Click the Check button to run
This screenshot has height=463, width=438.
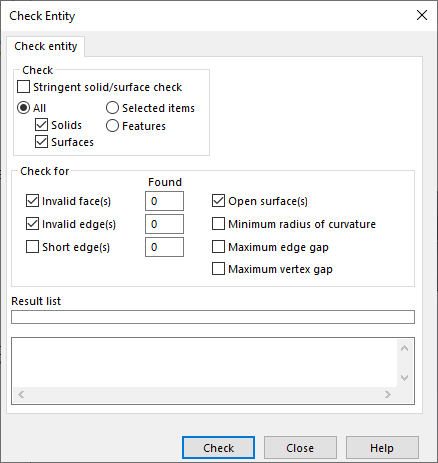[x=218, y=448]
